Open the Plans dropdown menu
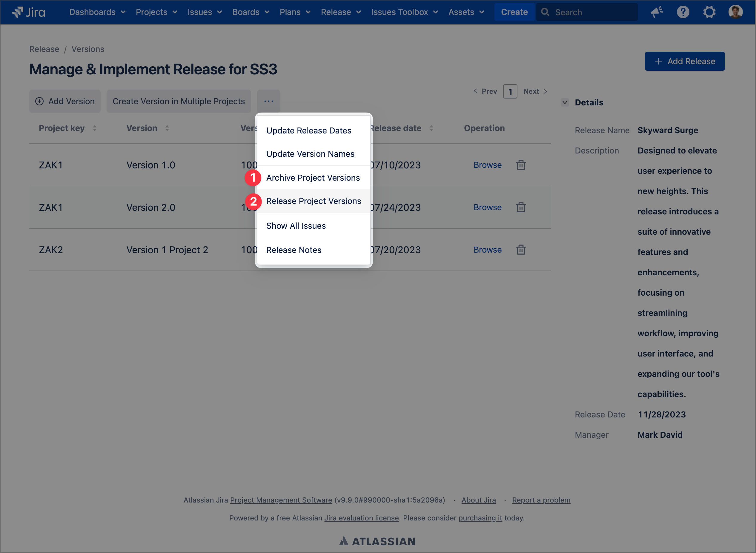 click(x=295, y=12)
